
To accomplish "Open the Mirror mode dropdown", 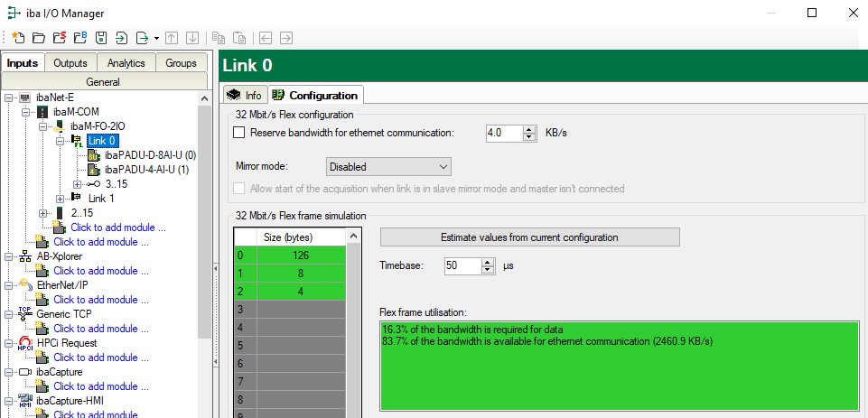I will click(x=388, y=167).
